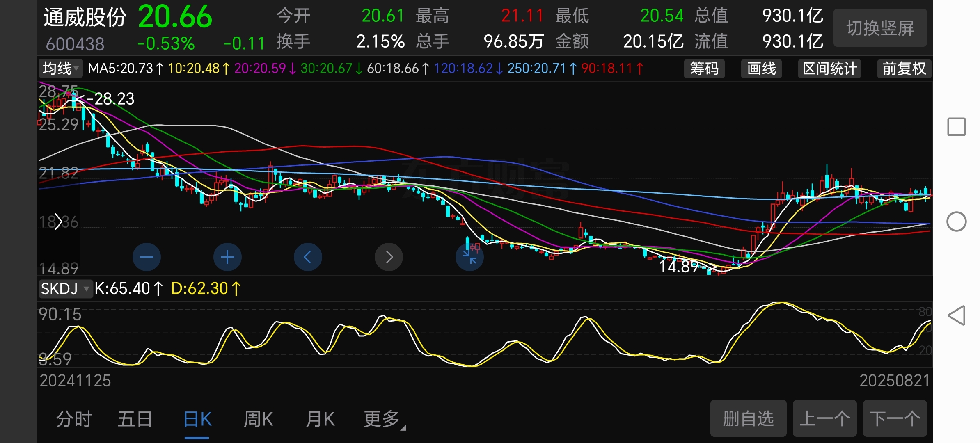Tap the 14.89 low price marker on chart

pyautogui.click(x=679, y=267)
